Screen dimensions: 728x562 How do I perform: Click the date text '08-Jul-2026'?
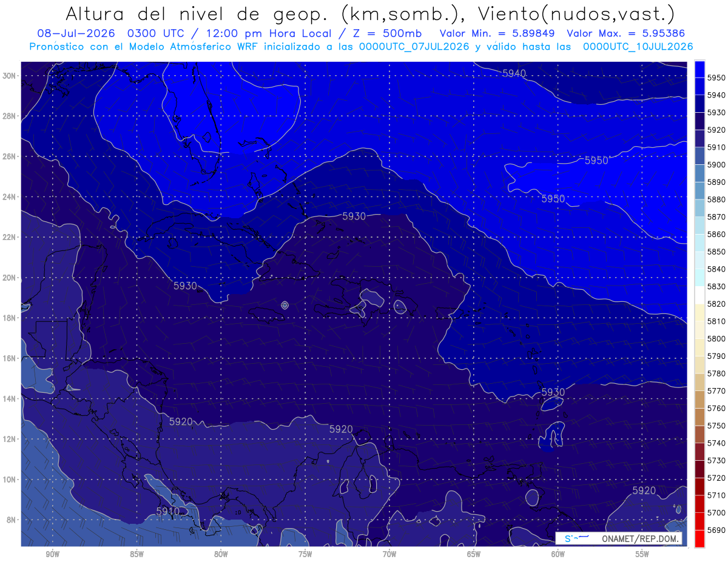76,33
